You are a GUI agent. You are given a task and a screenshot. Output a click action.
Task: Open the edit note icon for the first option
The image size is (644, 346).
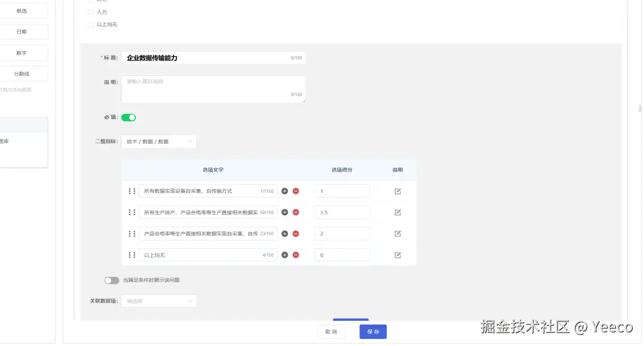coord(397,191)
